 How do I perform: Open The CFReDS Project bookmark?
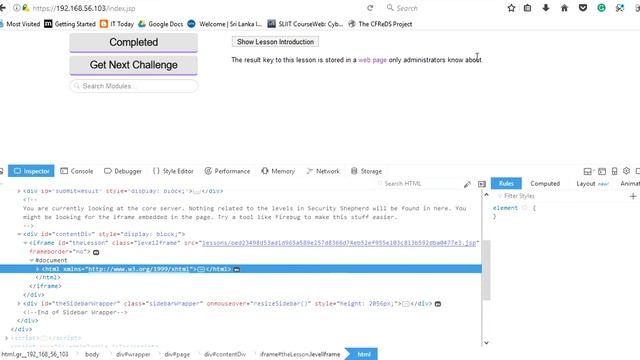[x=380, y=24]
